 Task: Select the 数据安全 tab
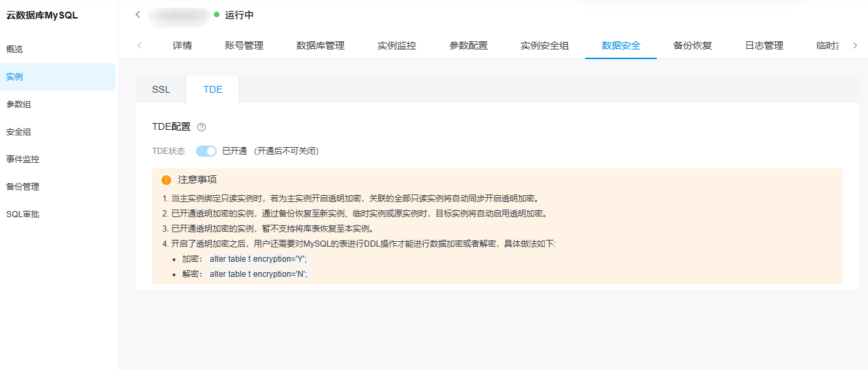(621, 45)
